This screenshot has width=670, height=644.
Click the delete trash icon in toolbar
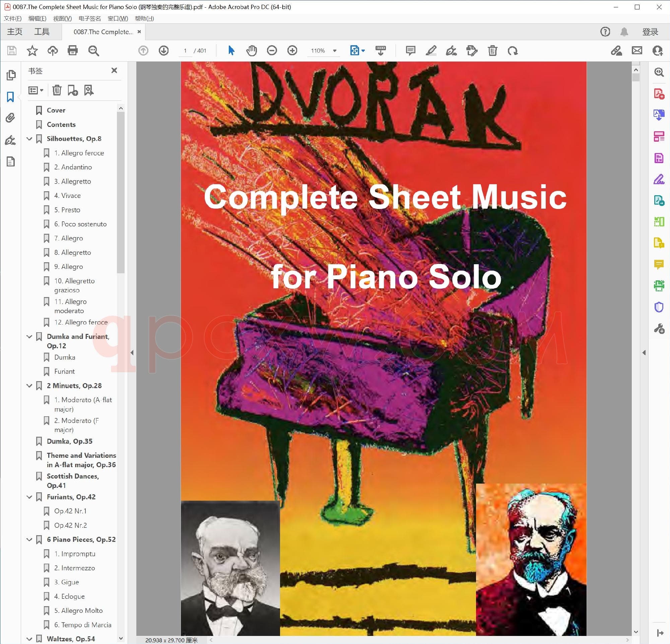(x=492, y=51)
